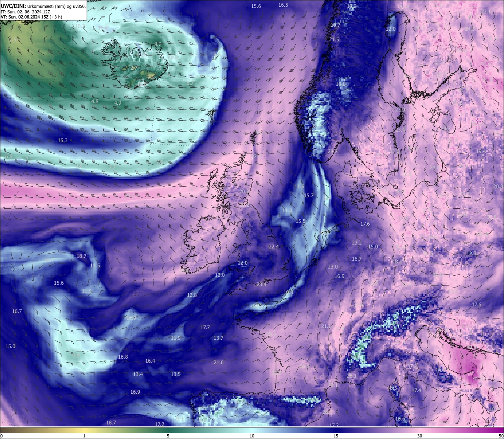The width and height of the screenshot is (504, 439).
Task: Click the 21.6 value in the Bay of Biscay
Action: pos(219,363)
